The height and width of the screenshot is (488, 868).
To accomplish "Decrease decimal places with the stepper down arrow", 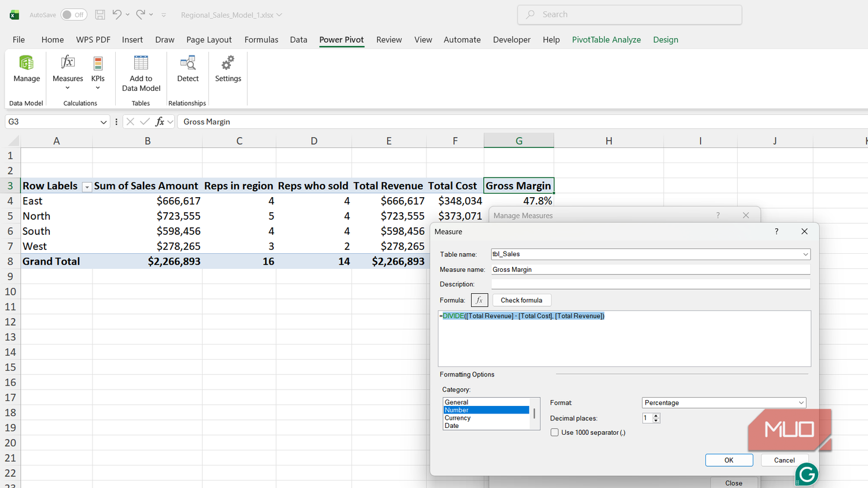I will [x=656, y=421].
